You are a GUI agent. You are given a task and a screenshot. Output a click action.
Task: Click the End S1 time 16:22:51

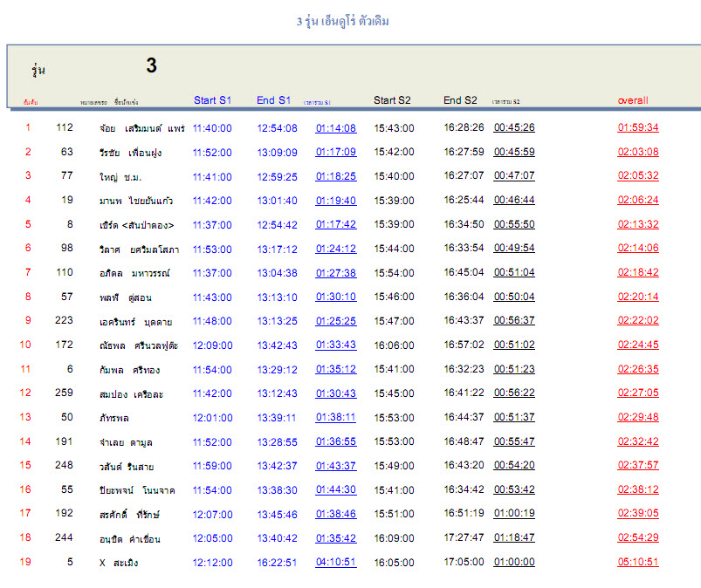click(277, 563)
